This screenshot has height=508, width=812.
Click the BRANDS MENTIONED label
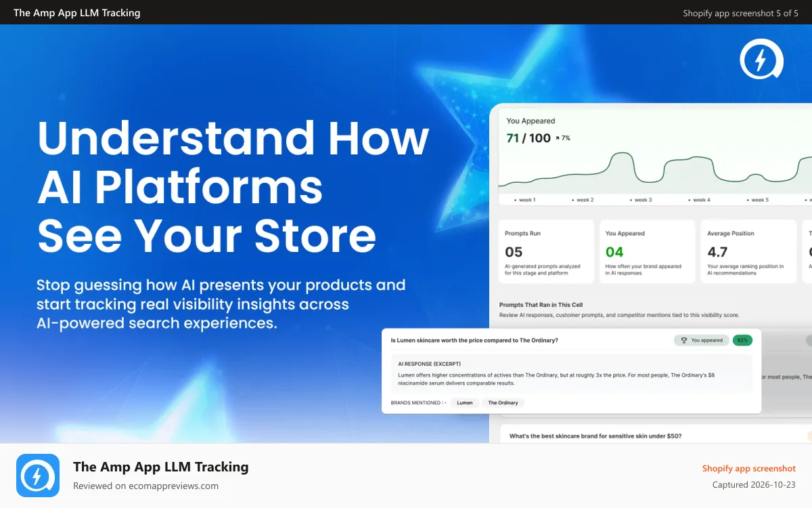coord(419,402)
